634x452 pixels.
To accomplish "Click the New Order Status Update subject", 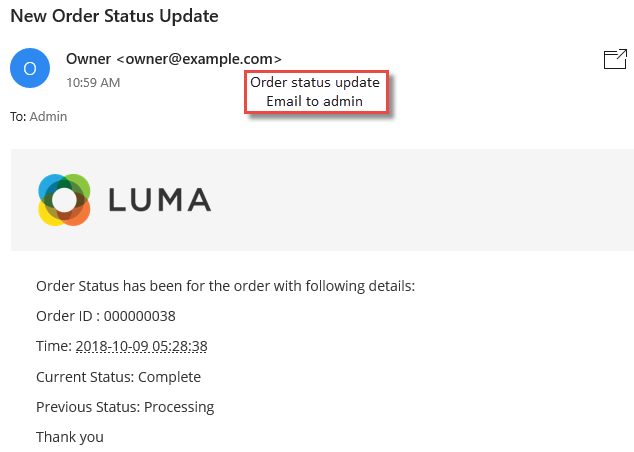I will [114, 16].
